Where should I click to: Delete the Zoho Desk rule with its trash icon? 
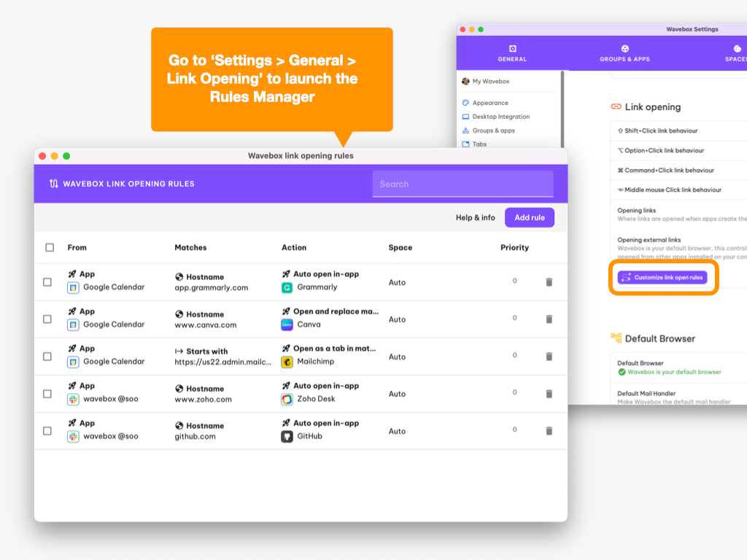tap(549, 393)
